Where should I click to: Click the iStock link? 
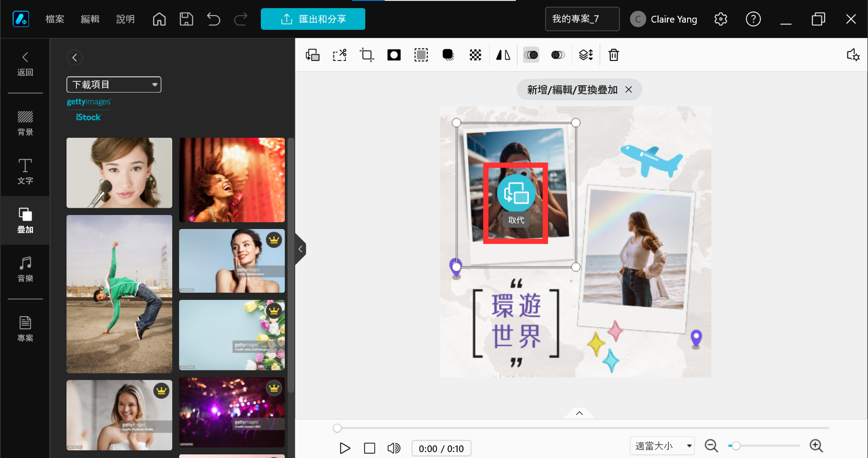click(x=88, y=117)
